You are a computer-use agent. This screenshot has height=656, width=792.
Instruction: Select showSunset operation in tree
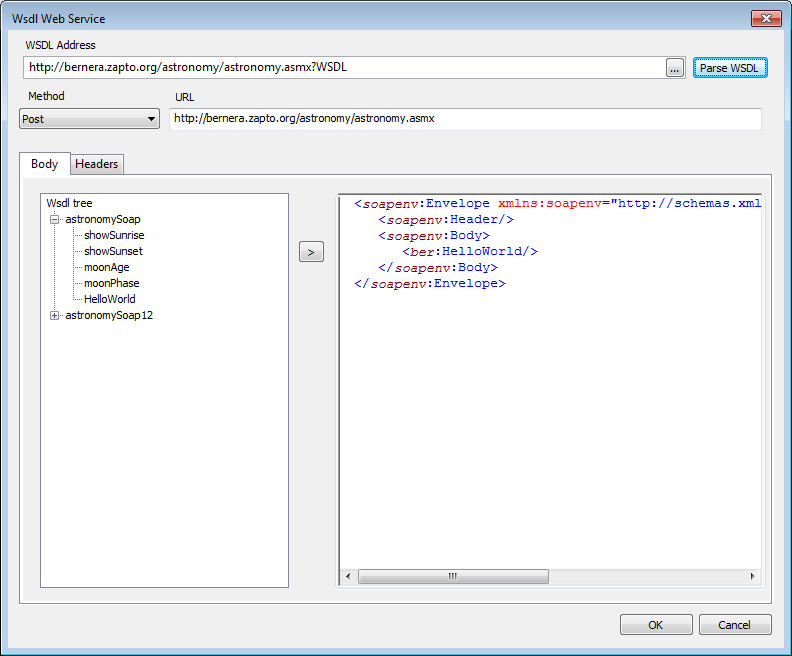click(113, 251)
